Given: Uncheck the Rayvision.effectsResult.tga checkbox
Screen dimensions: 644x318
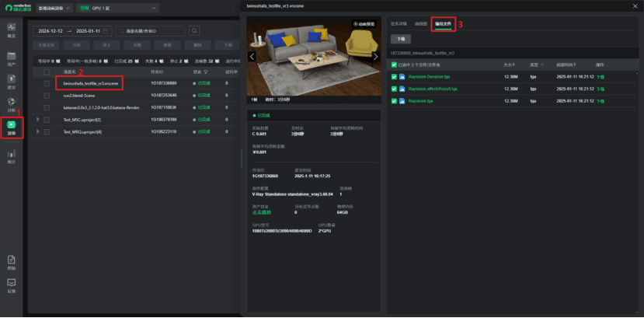Looking at the screenshot, I should click(x=395, y=89).
